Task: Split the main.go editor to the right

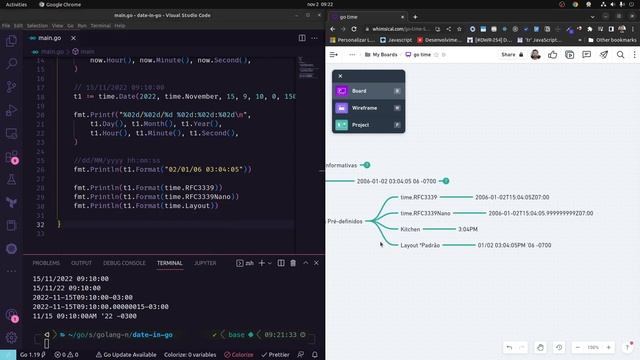Action: coord(302,38)
